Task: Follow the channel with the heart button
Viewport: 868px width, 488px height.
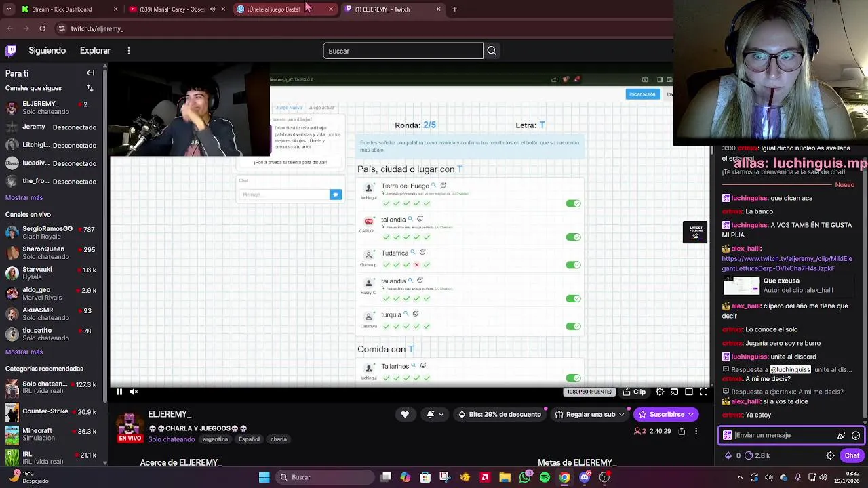Action: point(405,414)
